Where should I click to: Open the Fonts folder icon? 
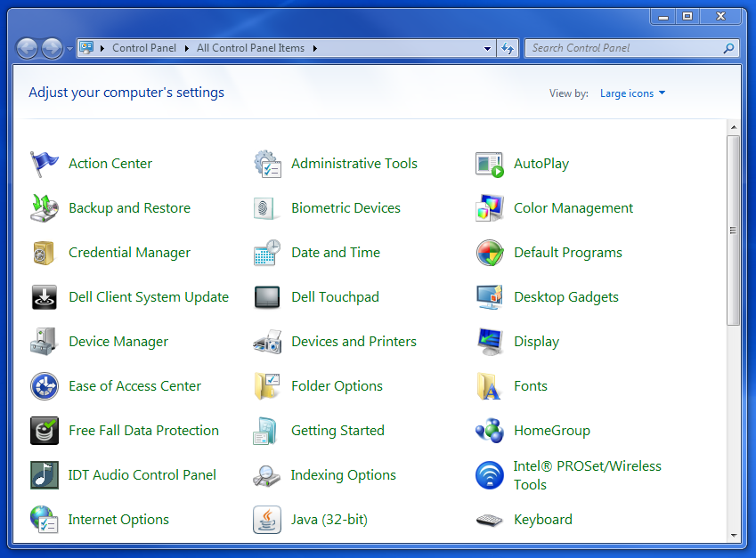(x=489, y=386)
